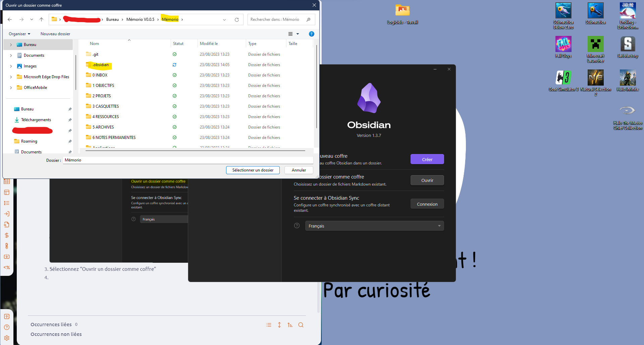Open the dialog help icon

pyautogui.click(x=311, y=34)
